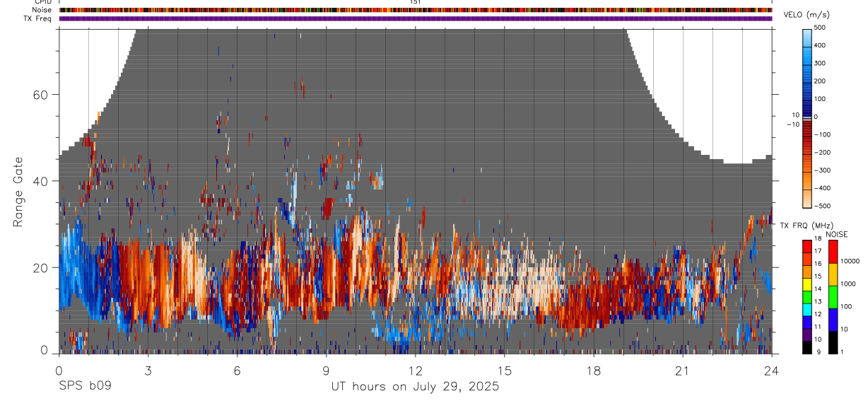Click the purple 10–11 MHz frequency swatch

(807, 333)
